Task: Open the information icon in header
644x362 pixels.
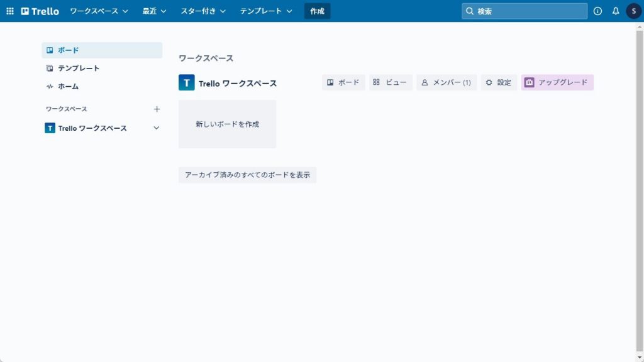Action: click(597, 11)
